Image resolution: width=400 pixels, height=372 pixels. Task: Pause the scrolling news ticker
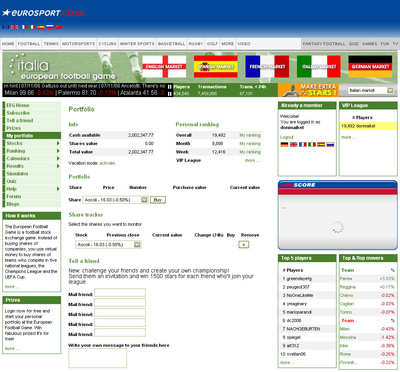pyautogui.click(x=170, y=87)
